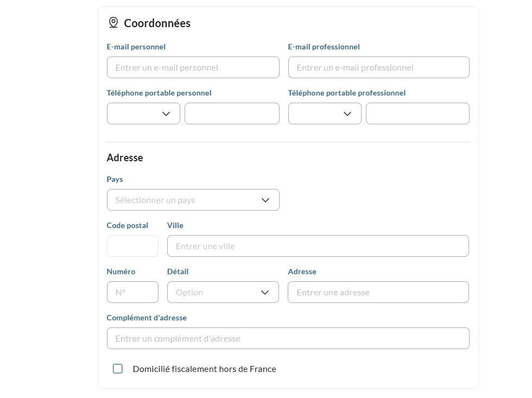Click the chevron in the Pays dropdown
This screenshot has width=532, height=398.
265,200
